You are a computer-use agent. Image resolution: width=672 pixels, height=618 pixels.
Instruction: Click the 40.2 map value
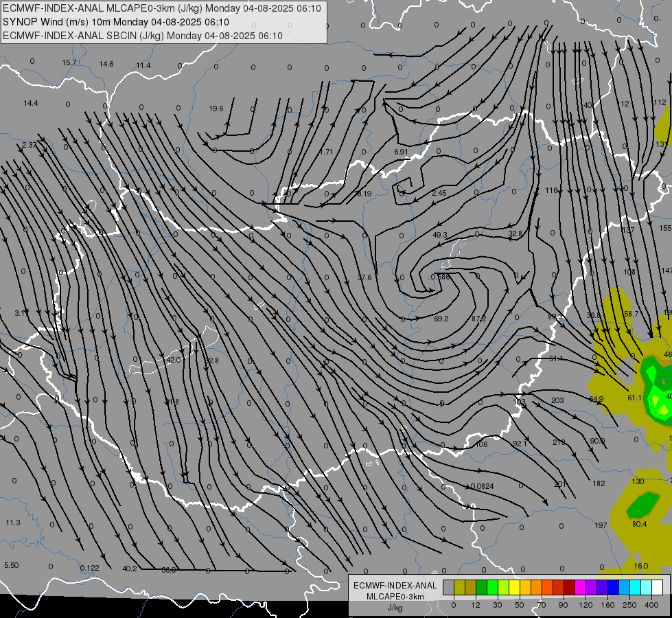tap(130, 569)
